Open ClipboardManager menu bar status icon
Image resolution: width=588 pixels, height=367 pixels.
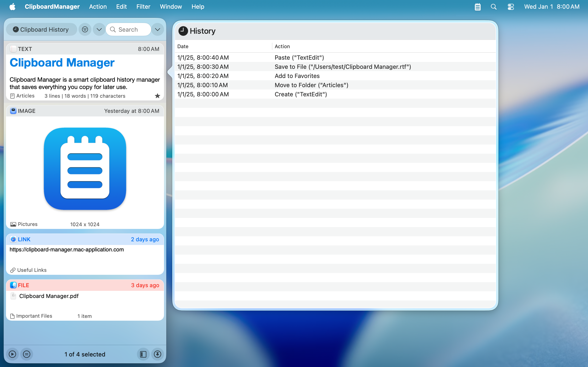[478, 7]
